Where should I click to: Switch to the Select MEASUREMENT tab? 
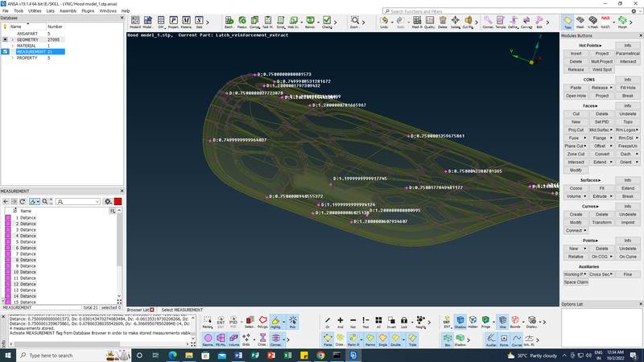182,310
